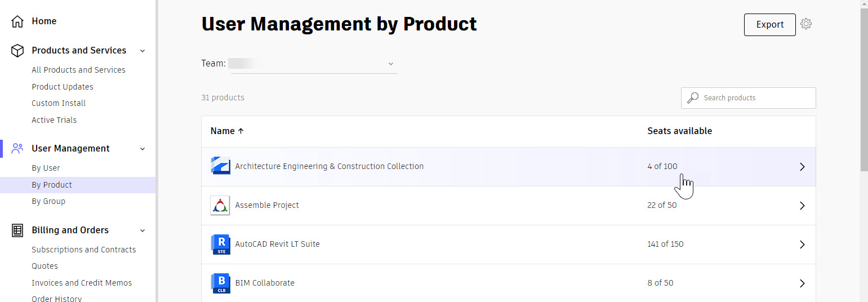Viewport: 868px width, 302px height.
Task: Click the Seats available column header
Action: (680, 131)
